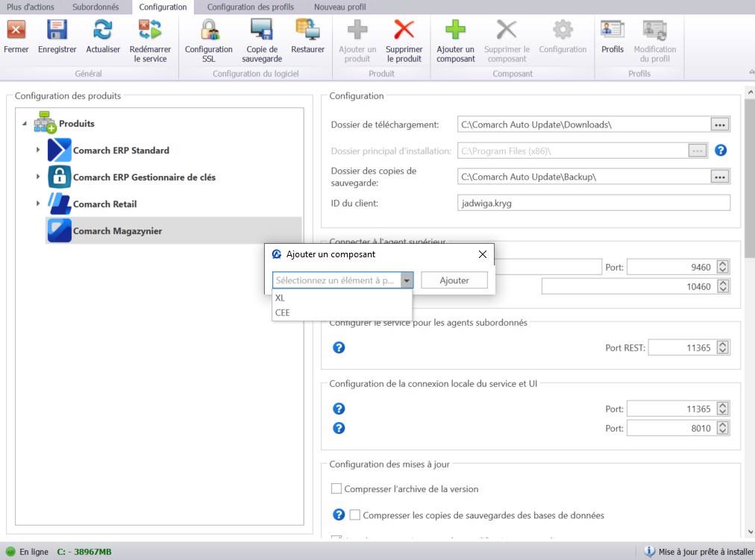
Task: Click help icon beside installation folder
Action: (721, 151)
